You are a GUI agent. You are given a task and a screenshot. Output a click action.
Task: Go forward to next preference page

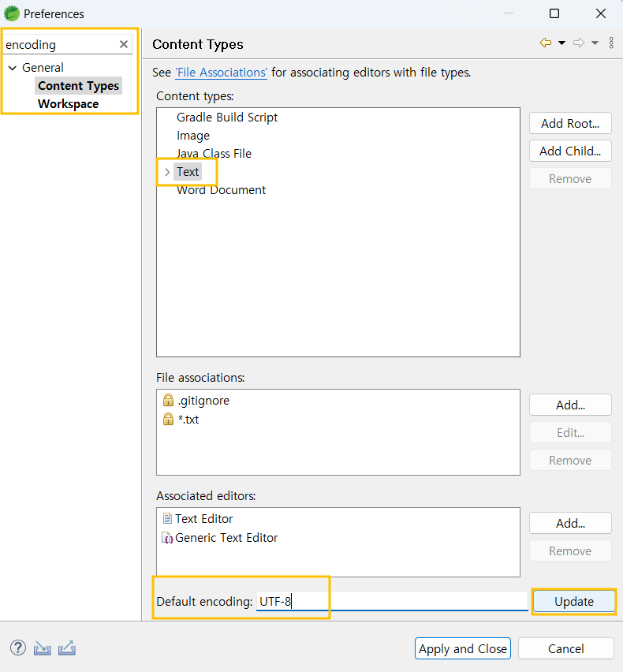point(579,43)
